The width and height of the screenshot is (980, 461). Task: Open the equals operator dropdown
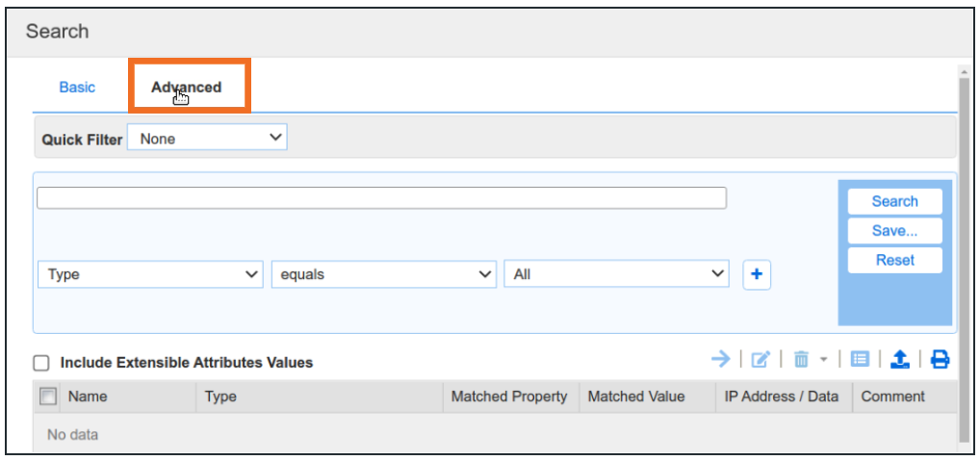pos(384,274)
